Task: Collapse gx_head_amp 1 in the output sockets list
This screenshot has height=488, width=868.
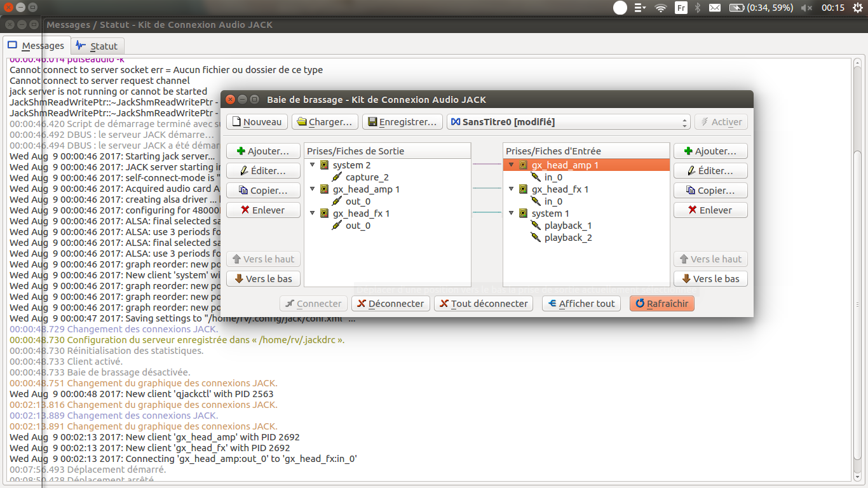Action: [x=312, y=189]
